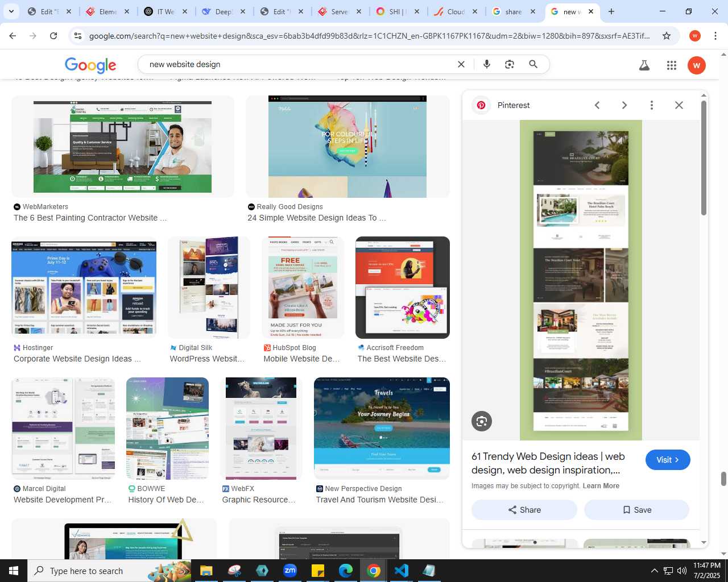The height and width of the screenshot is (582, 728).
Task: Open the Windows Start button
Action: click(14, 571)
